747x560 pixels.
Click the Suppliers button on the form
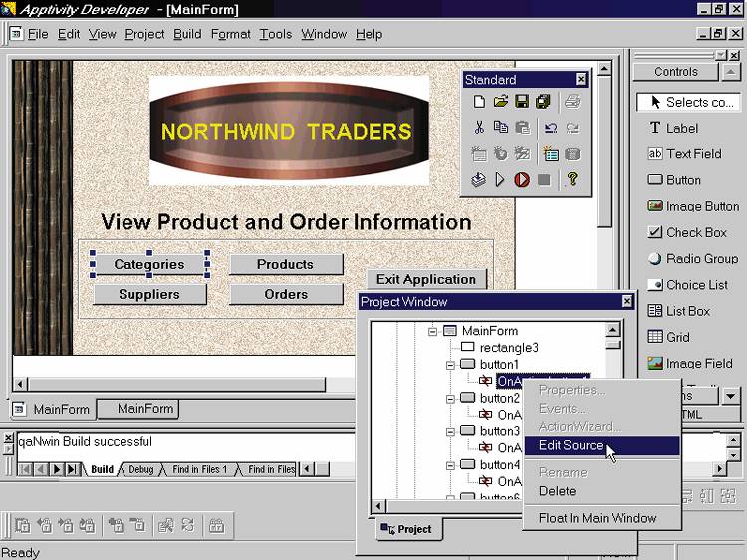coord(149,294)
